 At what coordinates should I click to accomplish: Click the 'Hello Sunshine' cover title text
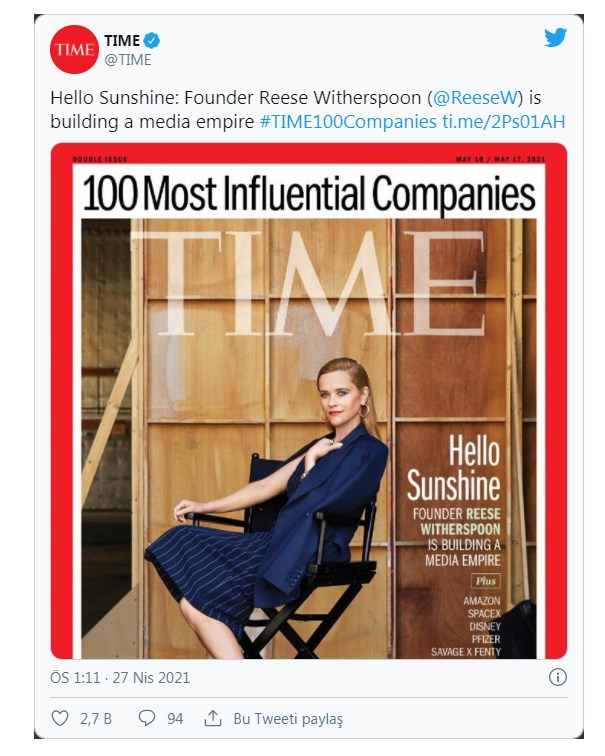(453, 467)
